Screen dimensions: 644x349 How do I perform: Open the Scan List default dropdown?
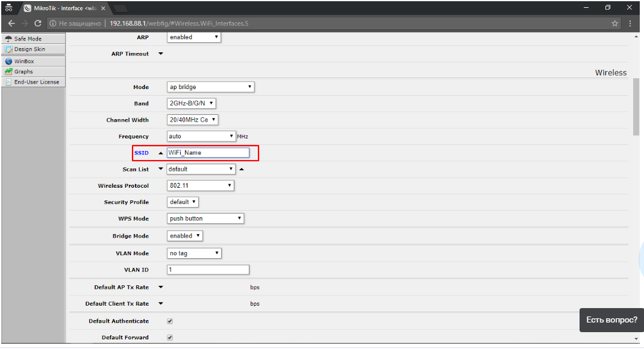201,169
